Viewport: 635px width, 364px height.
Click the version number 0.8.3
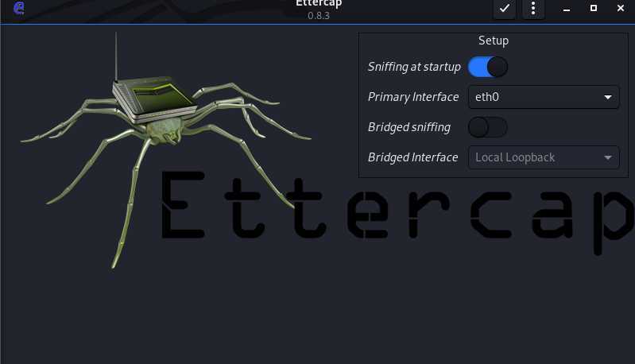pos(319,16)
